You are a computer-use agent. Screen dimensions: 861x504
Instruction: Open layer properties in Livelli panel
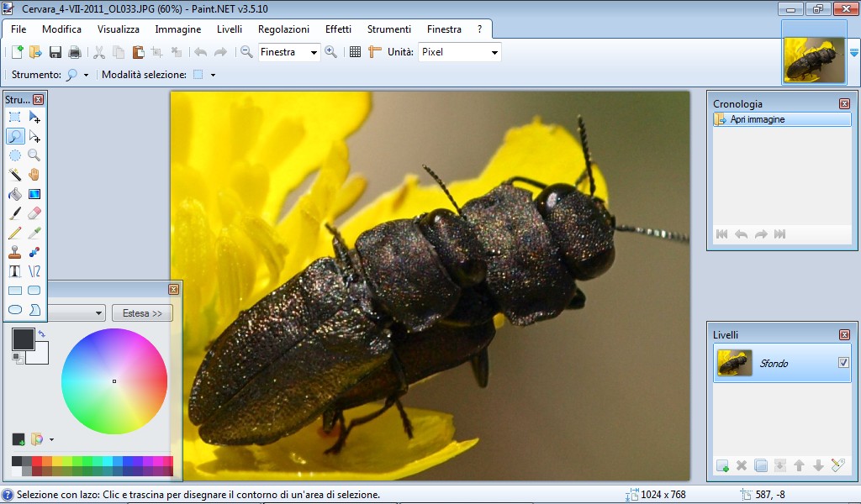[x=837, y=465]
